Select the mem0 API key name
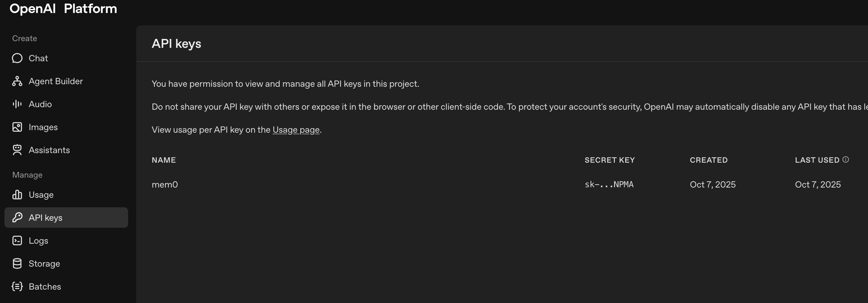The height and width of the screenshot is (303, 868). point(165,184)
